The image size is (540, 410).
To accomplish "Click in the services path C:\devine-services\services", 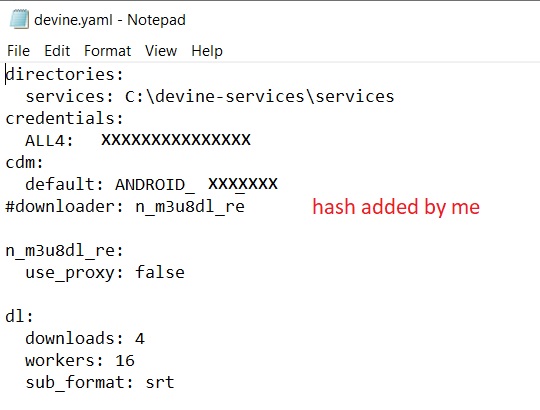I will point(259,96).
